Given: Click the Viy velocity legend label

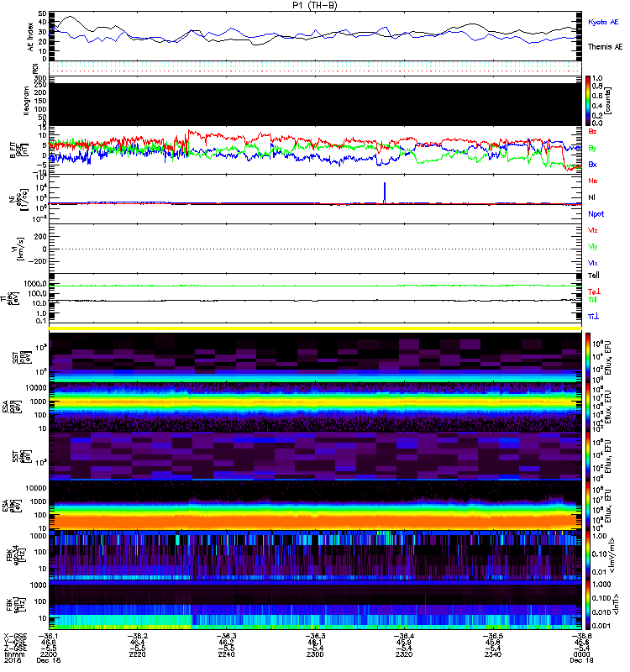Looking at the screenshot, I should click(593, 247).
